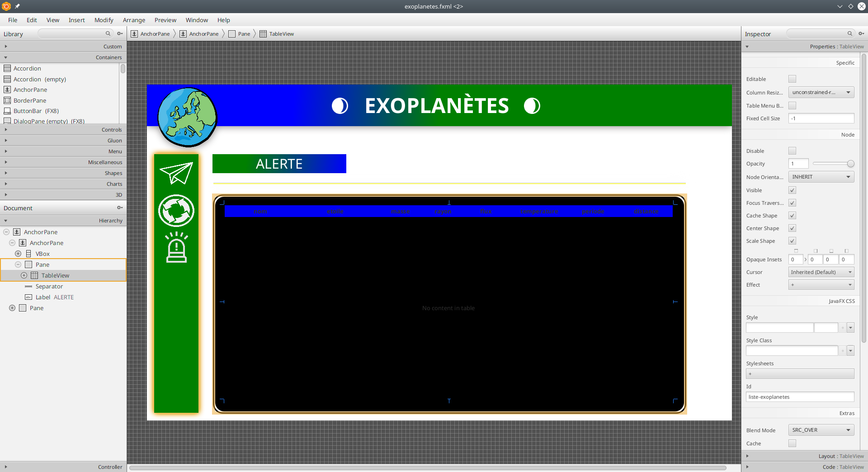Uncheck the Visible checkbox
This screenshot has height=472, width=868.
coord(792,190)
